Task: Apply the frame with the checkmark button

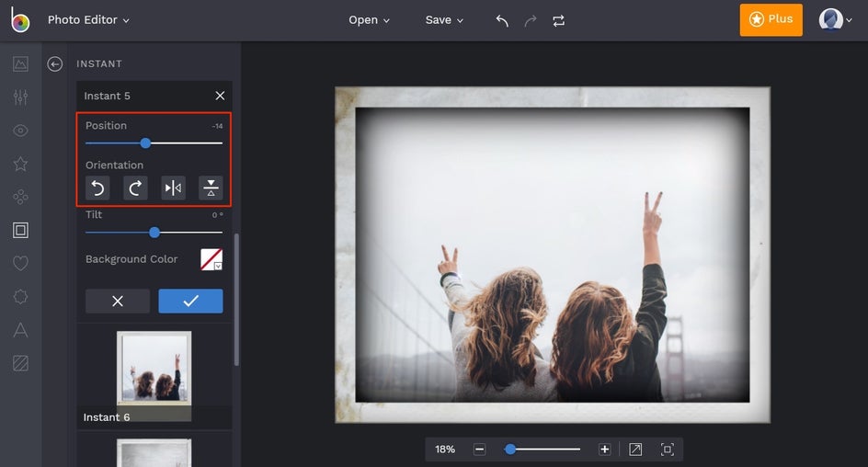Action: tap(191, 301)
